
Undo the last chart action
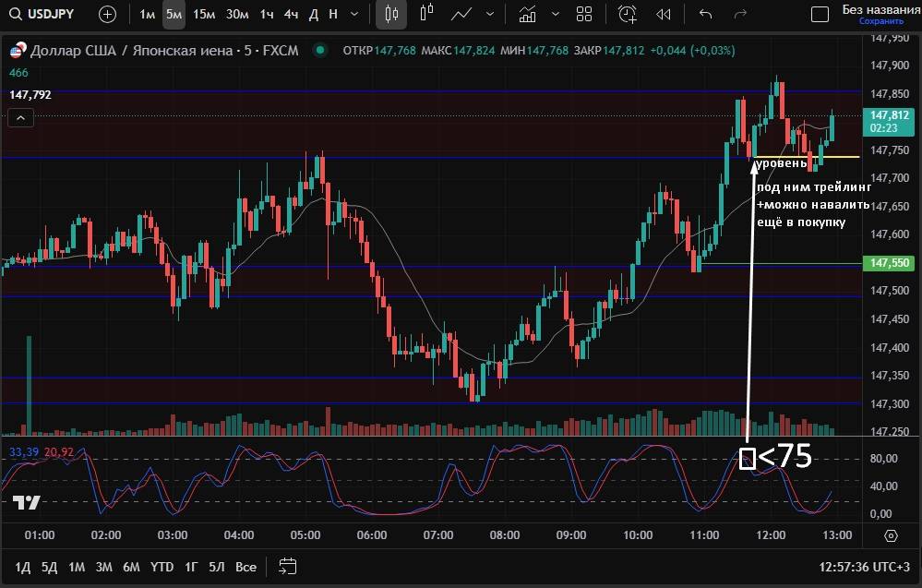706,14
